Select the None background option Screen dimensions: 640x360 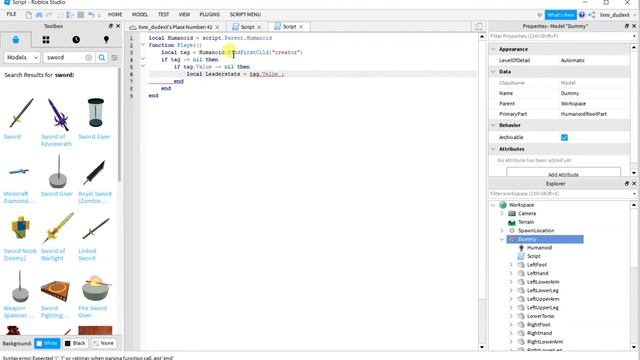(104, 343)
